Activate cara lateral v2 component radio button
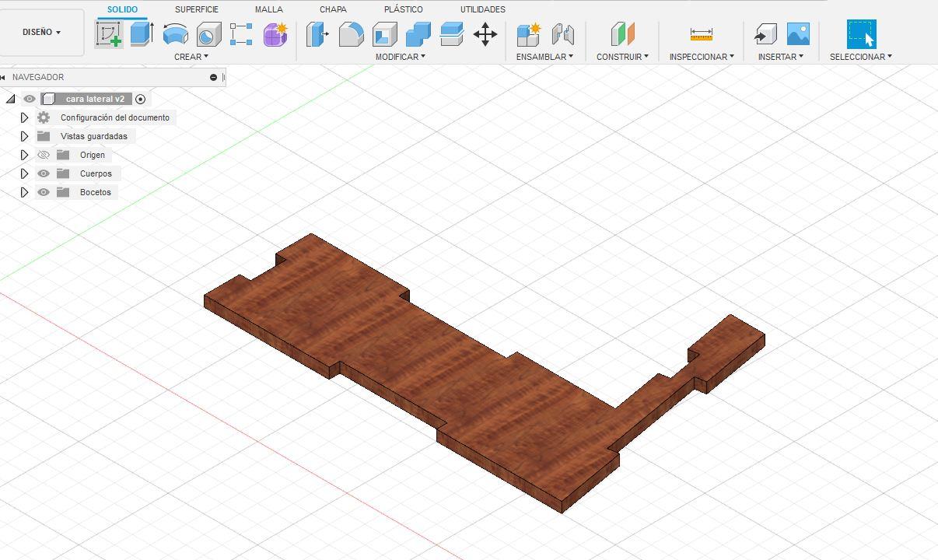The width and height of the screenshot is (938, 560). (140, 99)
